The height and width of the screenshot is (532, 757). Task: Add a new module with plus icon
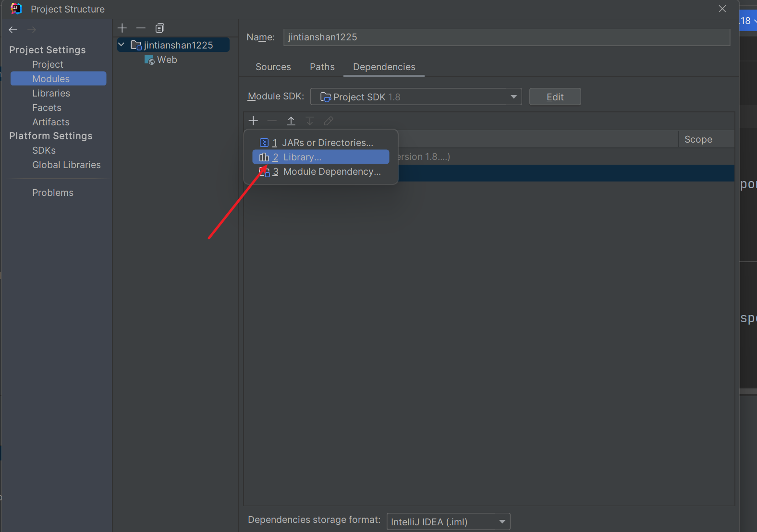click(x=122, y=28)
